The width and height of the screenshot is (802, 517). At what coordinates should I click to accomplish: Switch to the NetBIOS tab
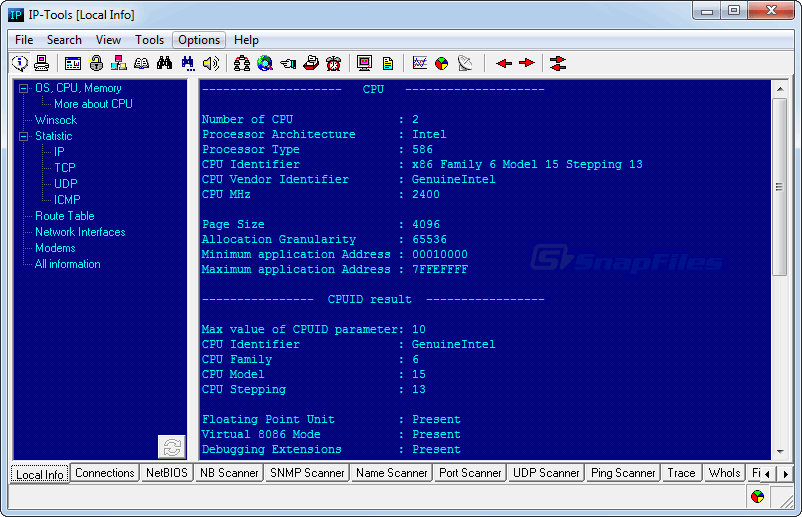click(167, 473)
